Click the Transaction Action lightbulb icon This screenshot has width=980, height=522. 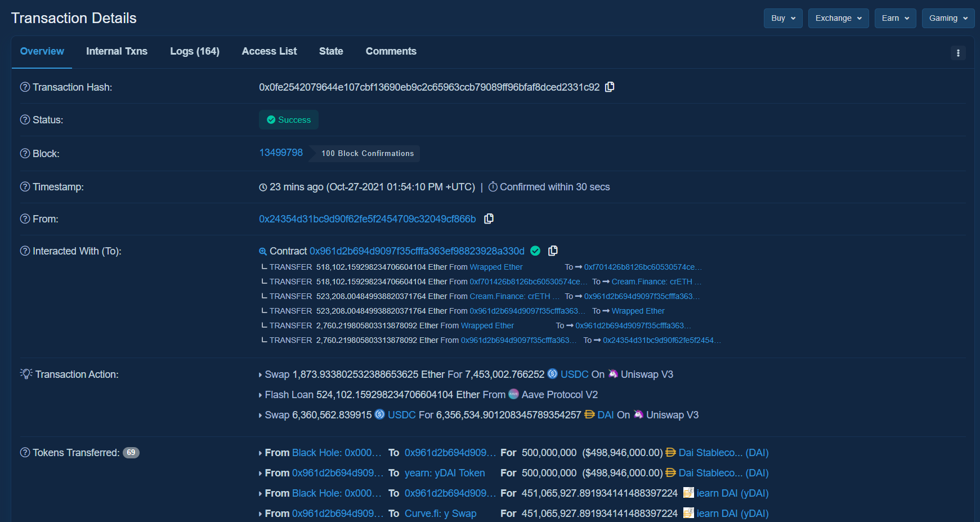26,374
